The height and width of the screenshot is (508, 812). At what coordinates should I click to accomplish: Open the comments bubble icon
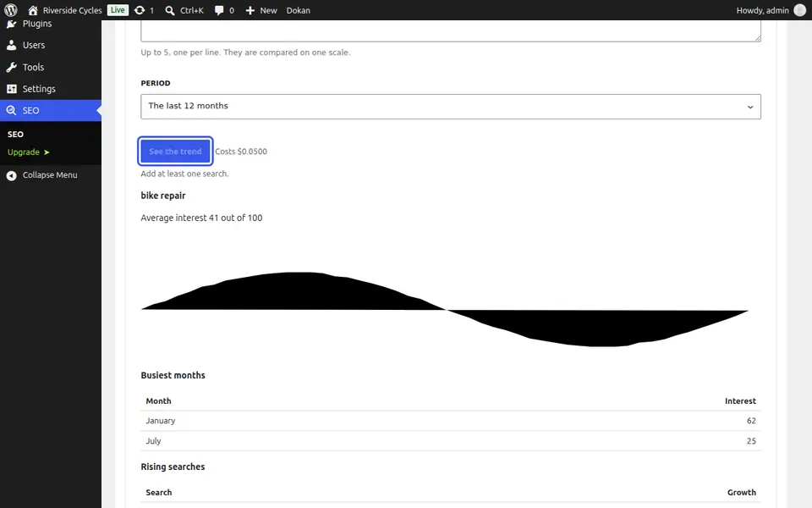click(219, 10)
